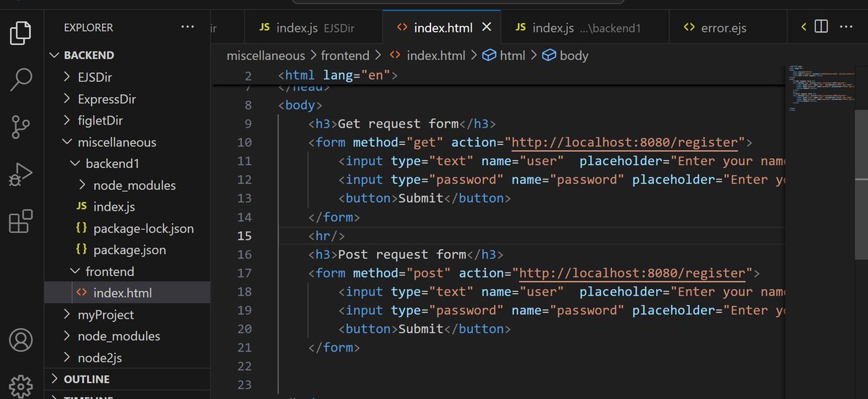
Task: Select index.html in the file tree
Action: (x=127, y=293)
